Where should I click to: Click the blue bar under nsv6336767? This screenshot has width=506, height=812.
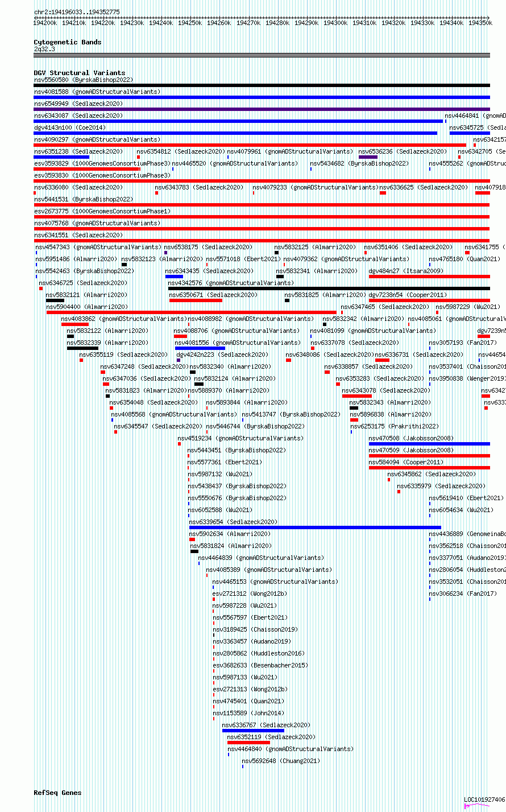point(253,731)
